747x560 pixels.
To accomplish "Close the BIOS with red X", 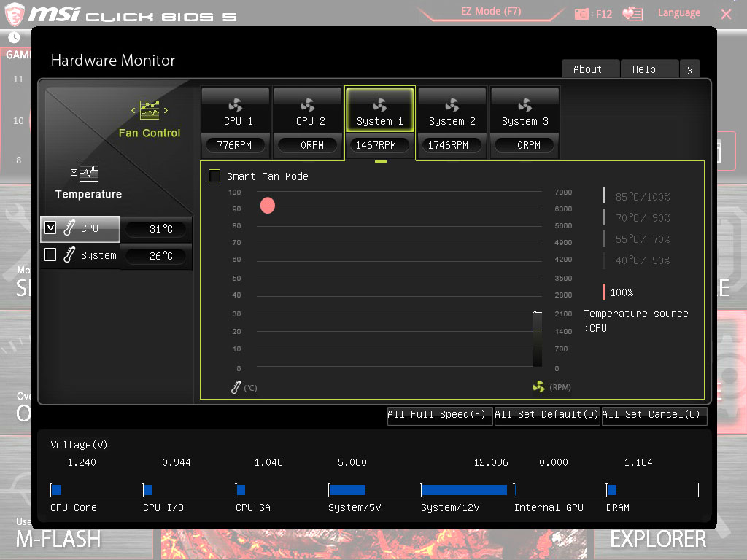I will pyautogui.click(x=726, y=15).
